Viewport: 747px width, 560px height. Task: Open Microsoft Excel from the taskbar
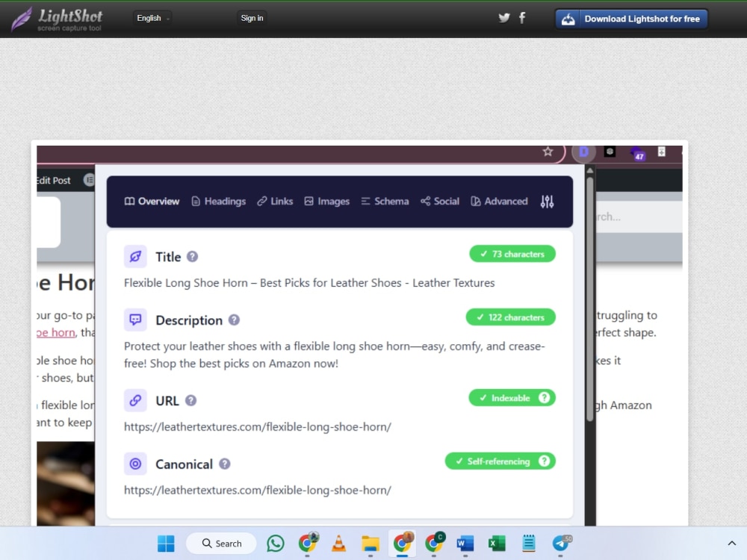pos(497,544)
